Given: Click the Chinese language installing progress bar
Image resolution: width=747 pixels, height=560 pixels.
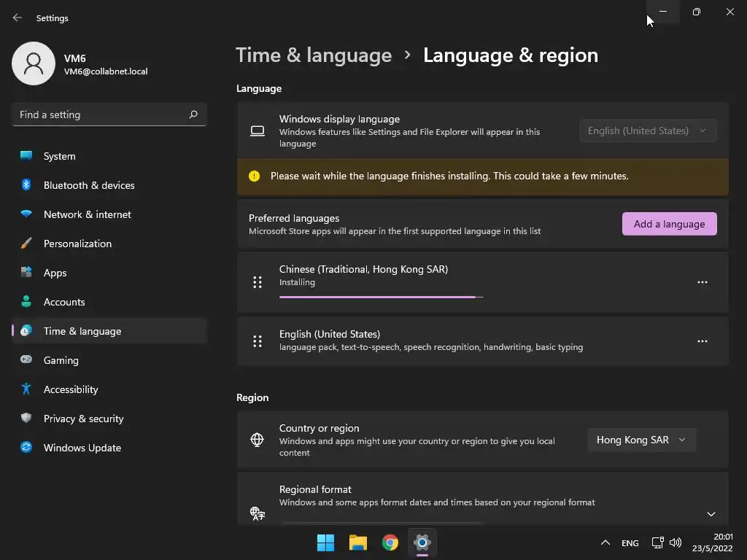Looking at the screenshot, I should [x=381, y=297].
